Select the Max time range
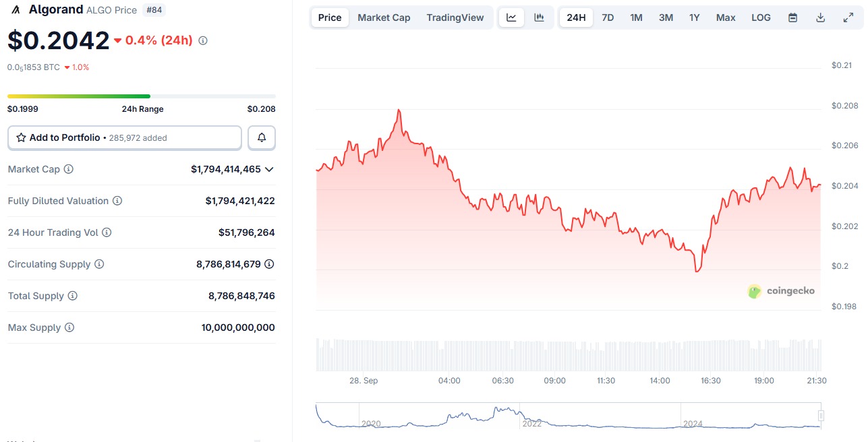Screen dimensions: 868x442 pos(726,18)
